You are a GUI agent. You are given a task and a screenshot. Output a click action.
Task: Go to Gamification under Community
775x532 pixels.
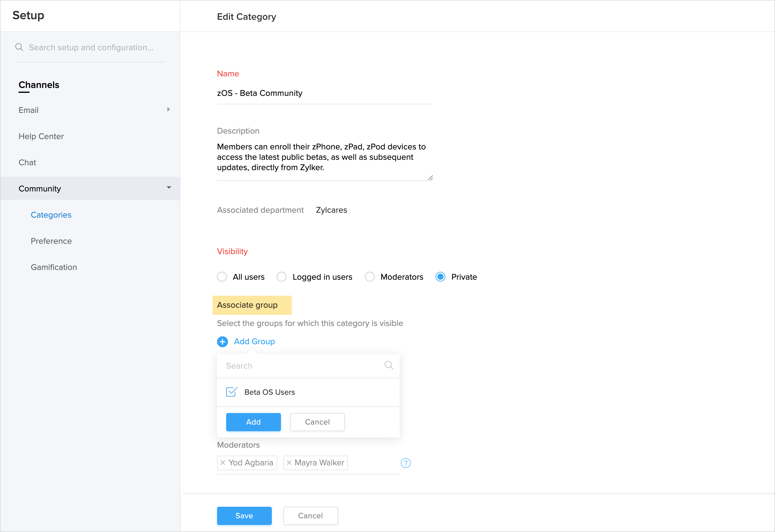tap(54, 267)
